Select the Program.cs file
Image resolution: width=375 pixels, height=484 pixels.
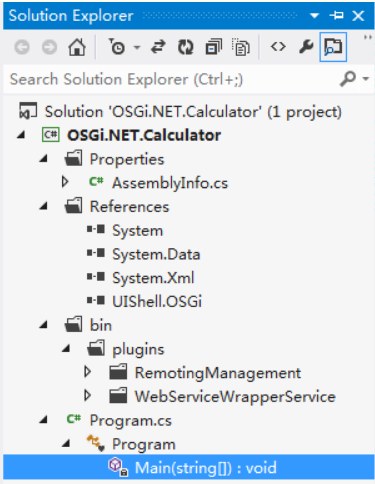(x=131, y=421)
